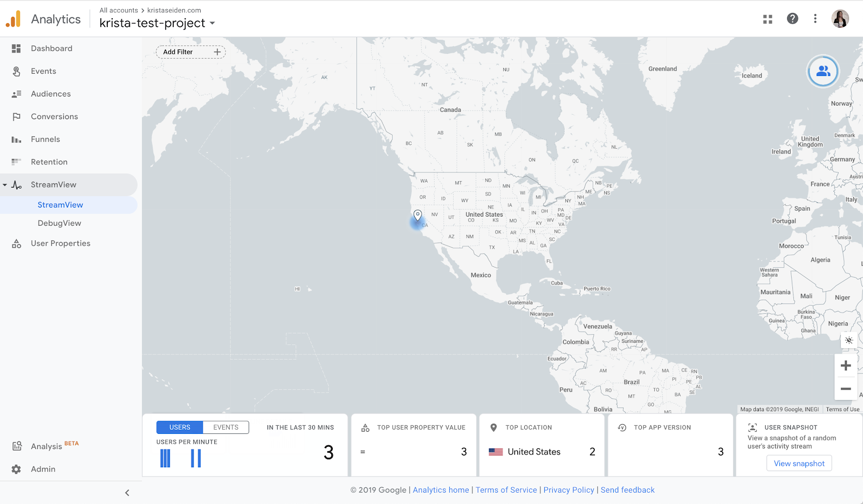Screen dimensions: 863x504
Task: Open the apps grid icon
Action: [x=768, y=19]
